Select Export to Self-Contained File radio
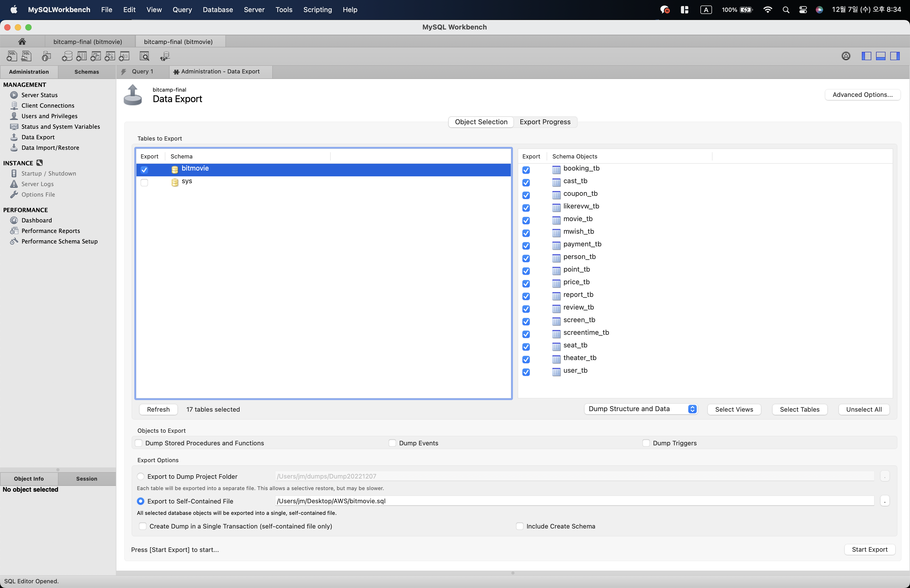This screenshot has width=910, height=588. pyautogui.click(x=141, y=501)
